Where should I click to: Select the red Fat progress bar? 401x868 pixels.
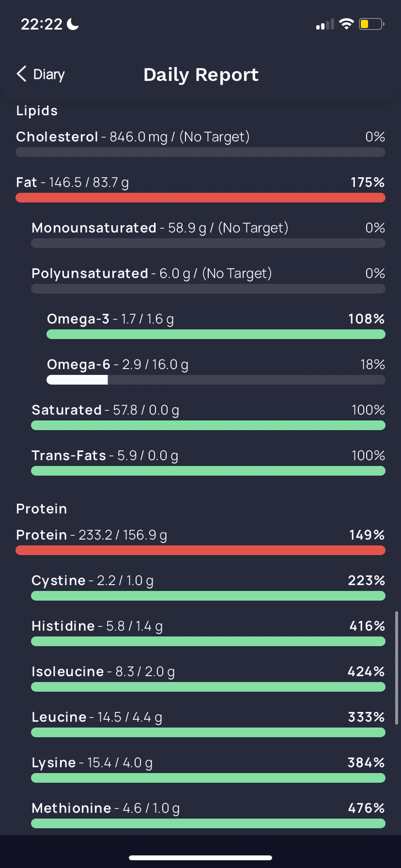click(200, 198)
